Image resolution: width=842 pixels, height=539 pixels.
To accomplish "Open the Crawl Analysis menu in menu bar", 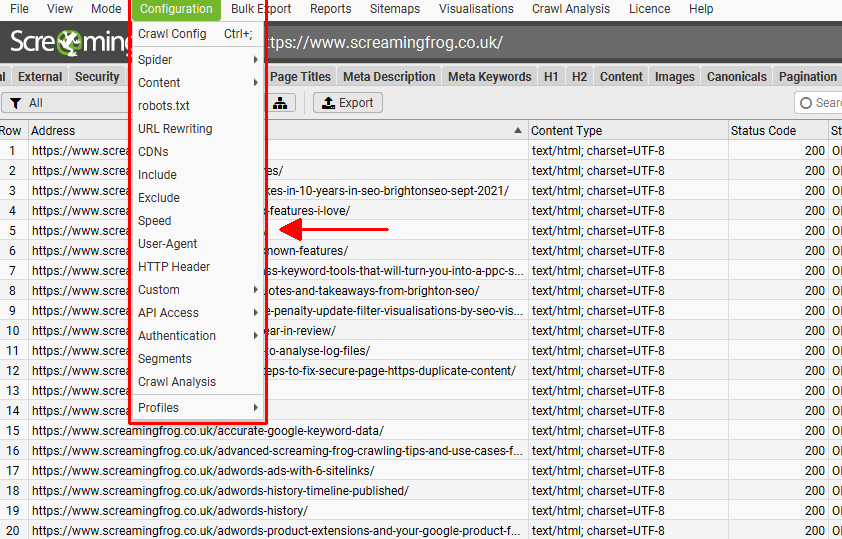I will tap(571, 9).
